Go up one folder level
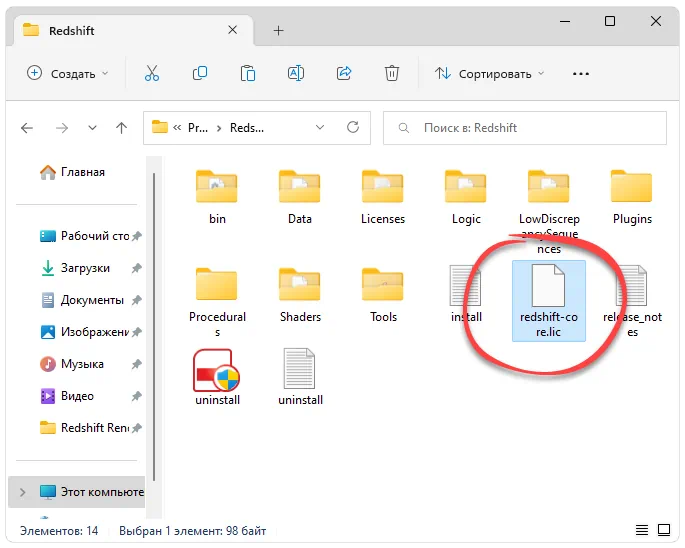The width and height of the screenshot is (685, 548). pyautogui.click(x=121, y=128)
